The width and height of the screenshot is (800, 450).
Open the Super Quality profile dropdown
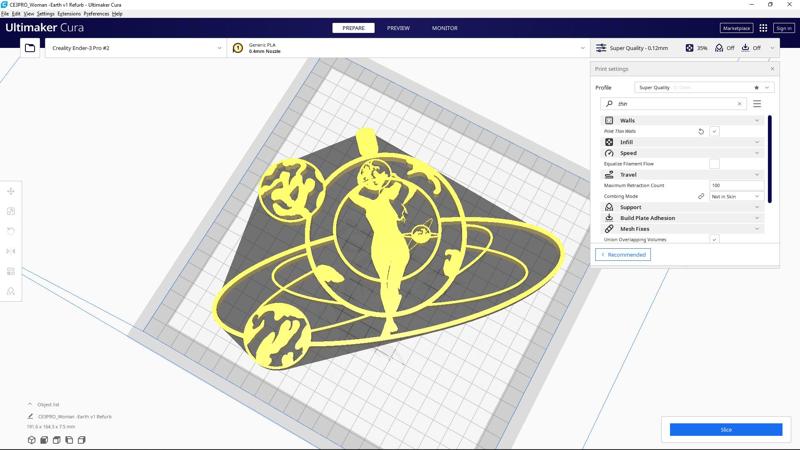pos(704,88)
